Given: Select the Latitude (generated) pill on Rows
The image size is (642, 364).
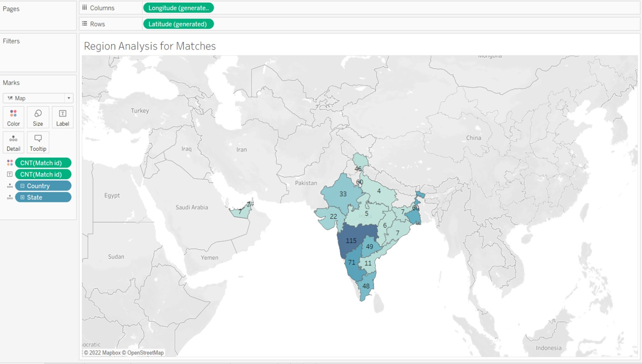Looking at the screenshot, I should pyautogui.click(x=178, y=24).
